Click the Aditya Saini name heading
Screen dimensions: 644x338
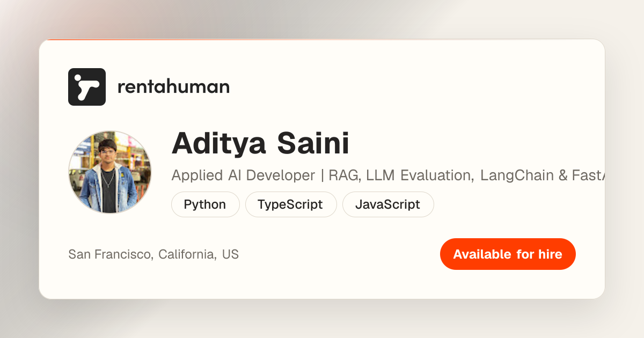pyautogui.click(x=260, y=143)
